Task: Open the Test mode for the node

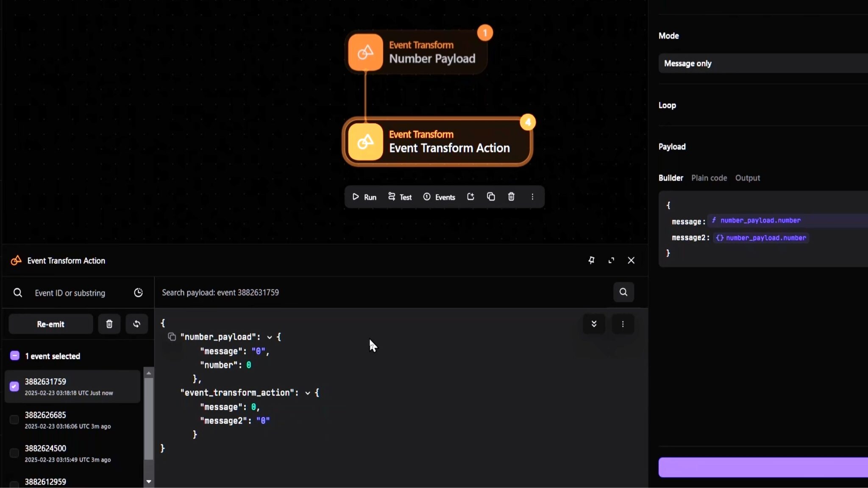Action: [x=400, y=197]
